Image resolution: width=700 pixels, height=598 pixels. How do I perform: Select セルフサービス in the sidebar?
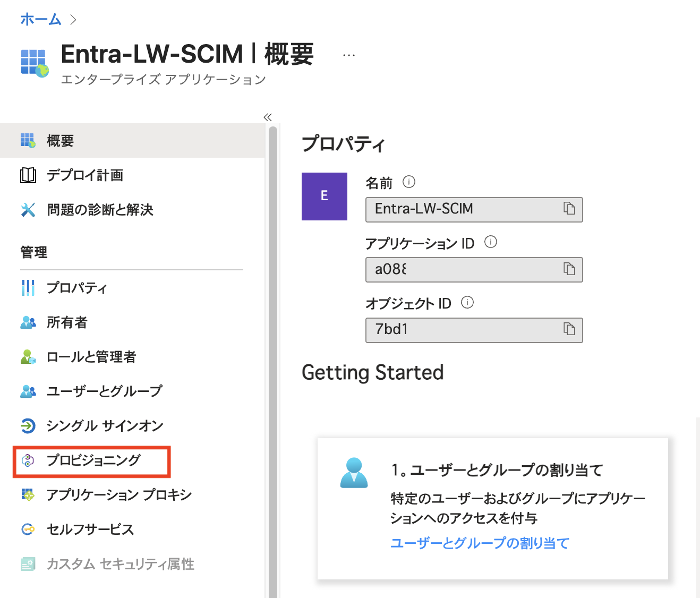click(x=90, y=529)
